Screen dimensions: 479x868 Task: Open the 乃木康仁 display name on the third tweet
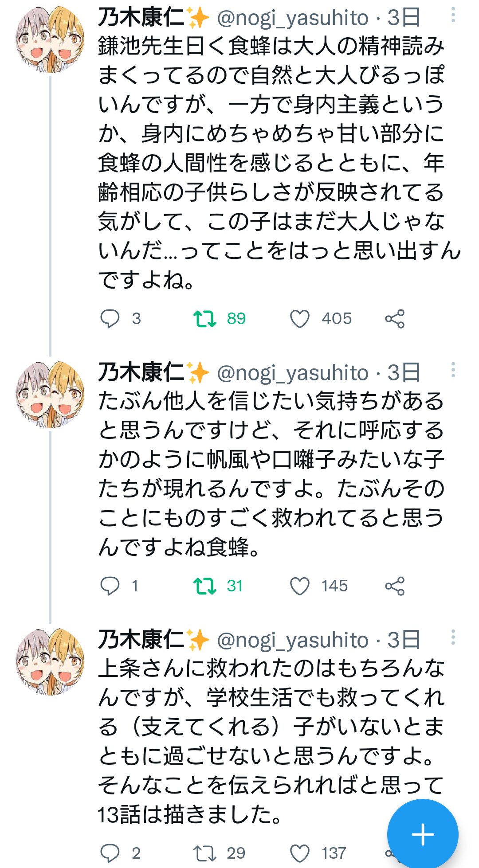pyautogui.click(x=141, y=640)
